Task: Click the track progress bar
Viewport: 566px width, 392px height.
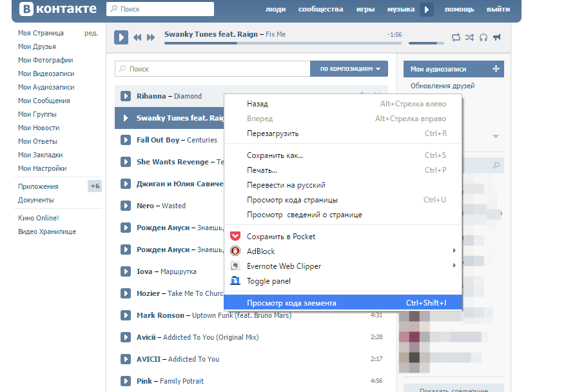Action: pos(282,43)
